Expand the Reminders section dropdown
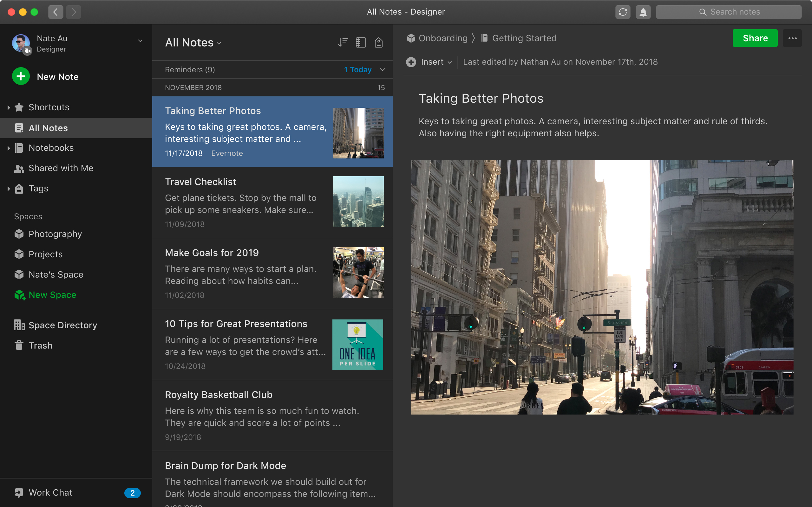The height and width of the screenshot is (507, 812). (x=383, y=69)
